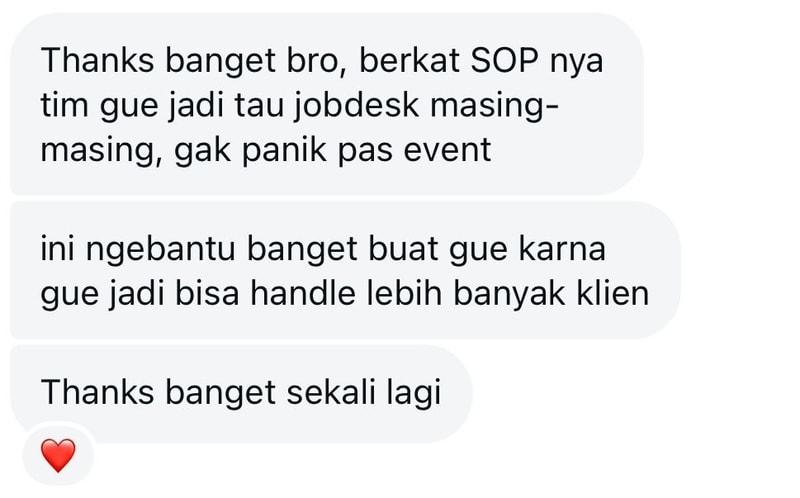
Task: Click the red heart reaction
Action: pos(58,455)
